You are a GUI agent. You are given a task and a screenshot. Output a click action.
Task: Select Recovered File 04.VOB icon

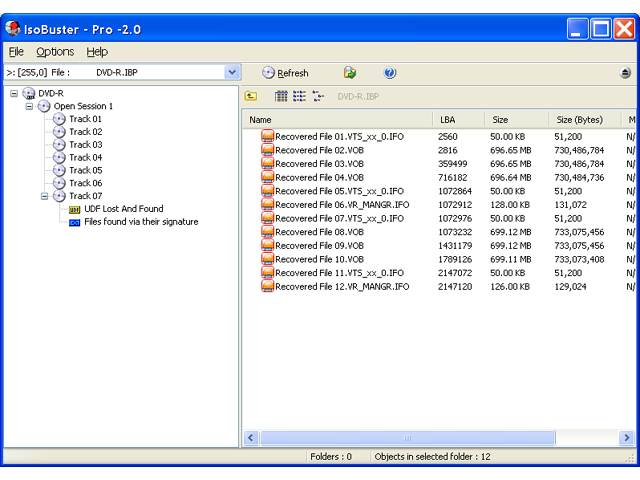267,177
